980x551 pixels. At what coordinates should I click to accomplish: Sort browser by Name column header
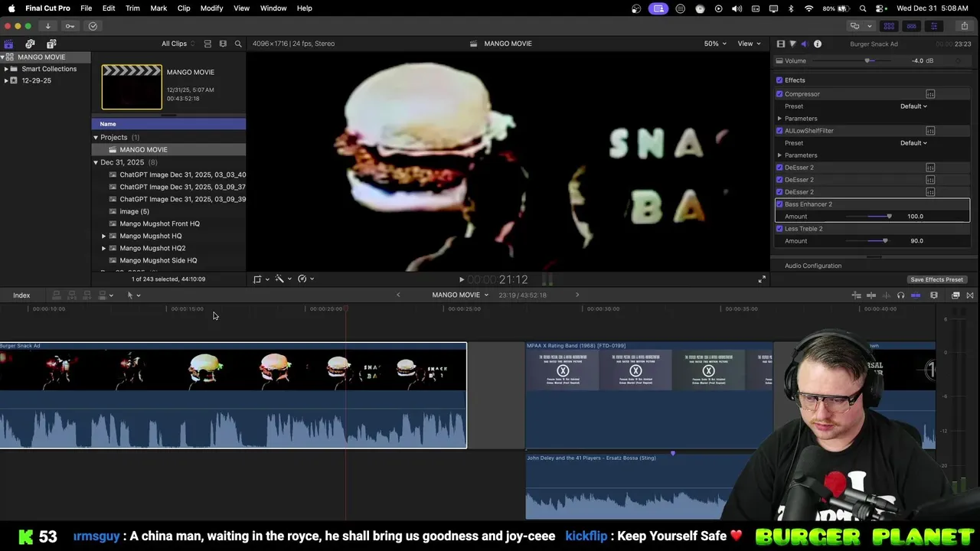[168, 124]
